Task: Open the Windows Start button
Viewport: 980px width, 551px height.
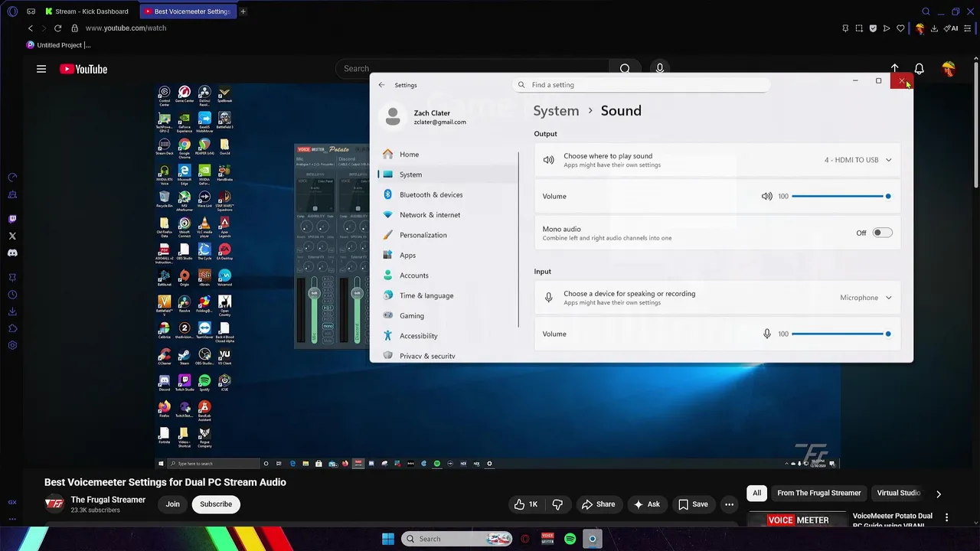Action: tap(388, 539)
